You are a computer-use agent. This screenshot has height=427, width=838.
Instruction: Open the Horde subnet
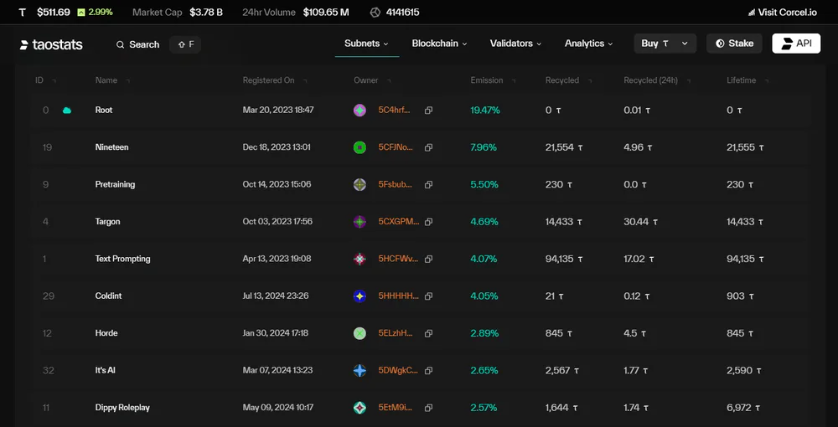point(106,333)
